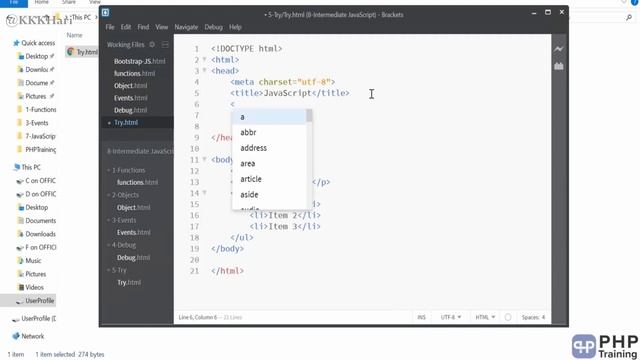Open the Find menu
Viewport: 640px width, 360px height.
tap(143, 27)
